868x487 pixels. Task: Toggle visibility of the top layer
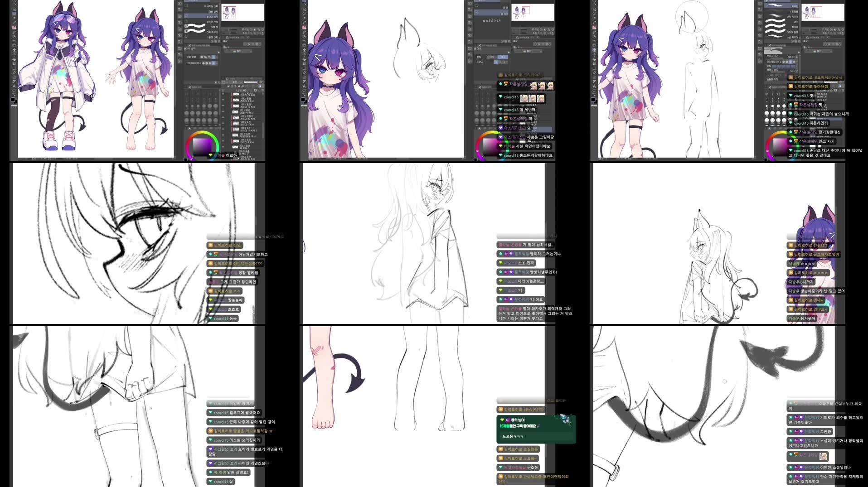[x=223, y=94]
